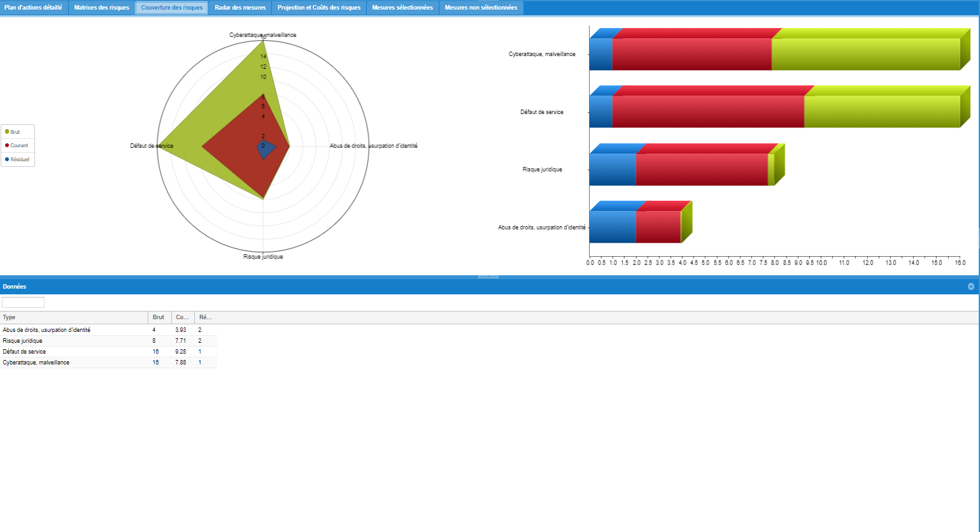Screen dimensions: 980x532
Task: Go to Projection et Coûts des risques
Action: click(319, 8)
